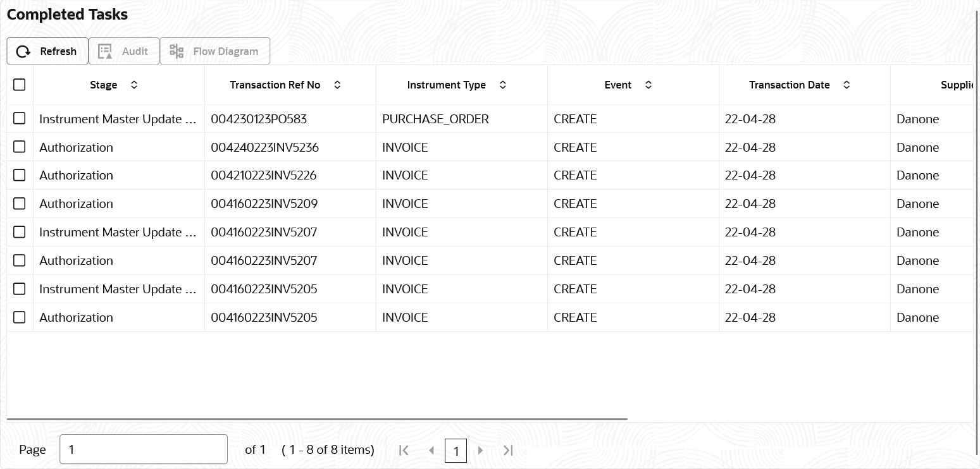Jump to first page using the skip-back icon
Image resolution: width=980 pixels, height=469 pixels.
pos(404,450)
